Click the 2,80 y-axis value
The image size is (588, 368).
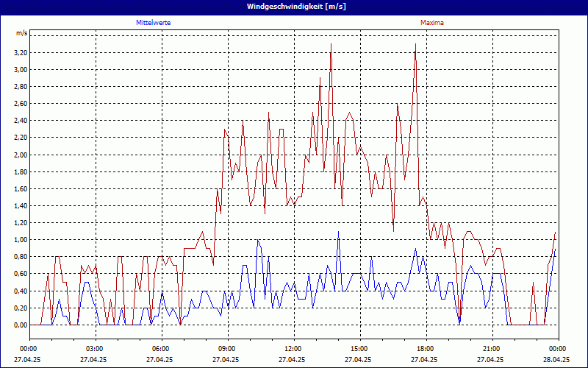(x=21, y=87)
